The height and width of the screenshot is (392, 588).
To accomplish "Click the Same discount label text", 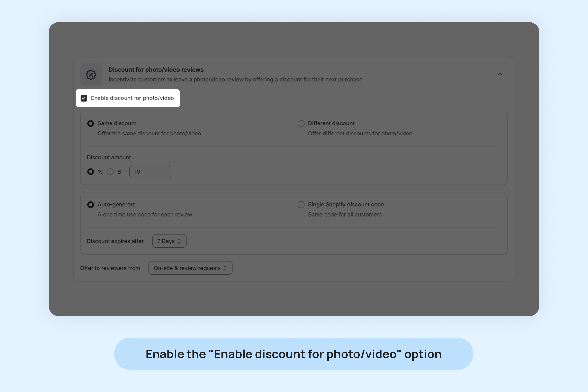I will pyautogui.click(x=117, y=123).
